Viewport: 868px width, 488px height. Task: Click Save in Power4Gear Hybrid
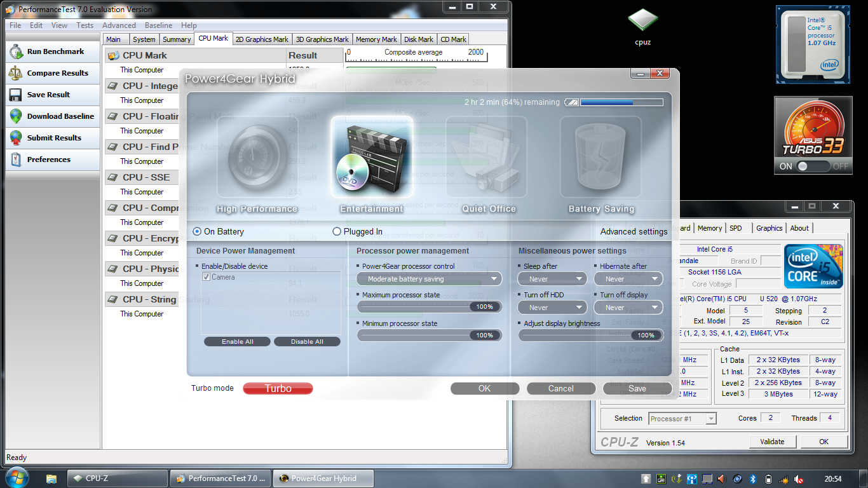click(x=637, y=389)
